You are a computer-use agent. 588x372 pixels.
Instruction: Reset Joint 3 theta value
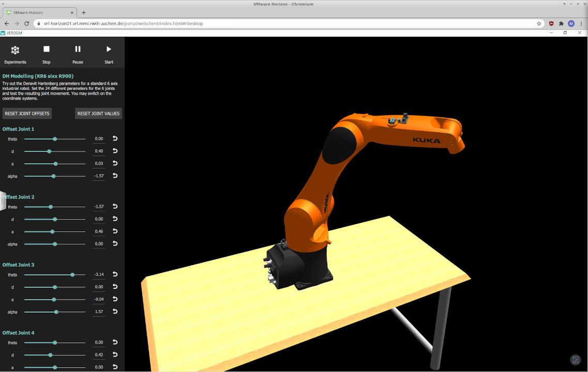click(x=115, y=274)
